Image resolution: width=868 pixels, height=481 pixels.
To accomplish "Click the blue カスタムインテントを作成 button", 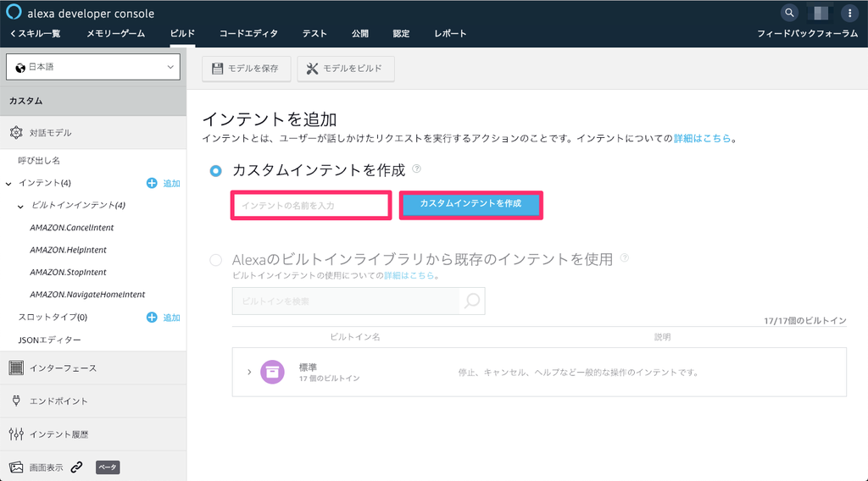I will point(470,204).
